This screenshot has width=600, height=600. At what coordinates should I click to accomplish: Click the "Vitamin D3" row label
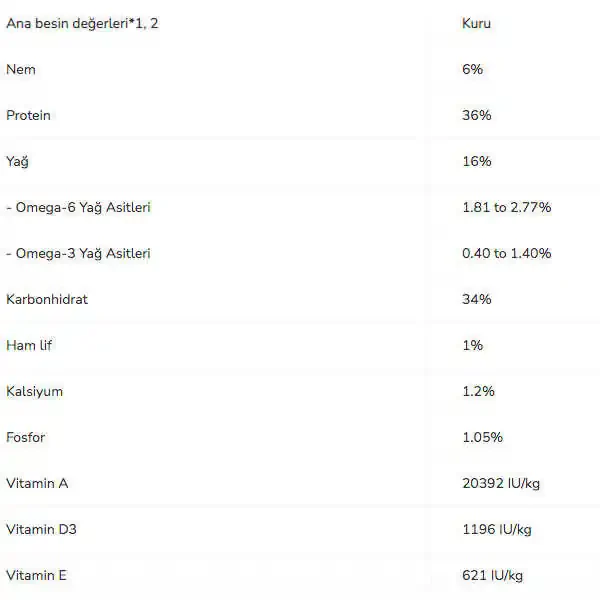[41, 529]
